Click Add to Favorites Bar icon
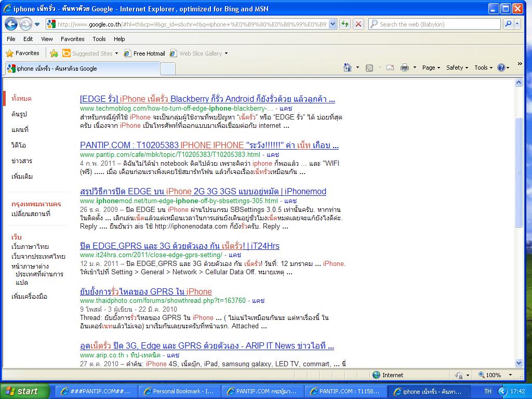 [x=54, y=54]
